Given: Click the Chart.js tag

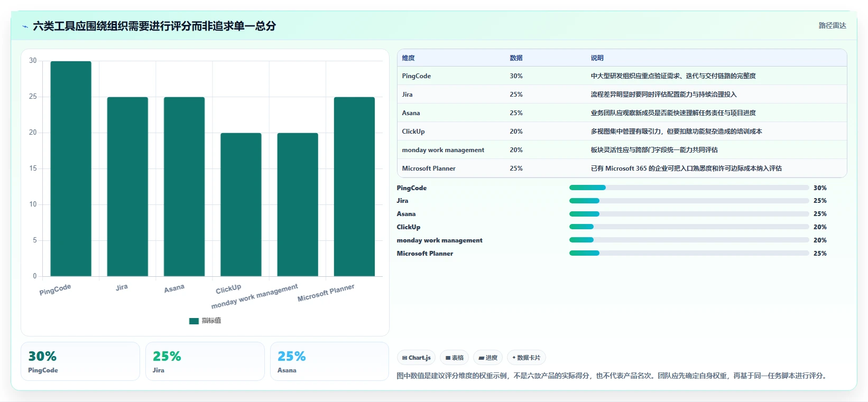Looking at the screenshot, I should pyautogui.click(x=417, y=358).
